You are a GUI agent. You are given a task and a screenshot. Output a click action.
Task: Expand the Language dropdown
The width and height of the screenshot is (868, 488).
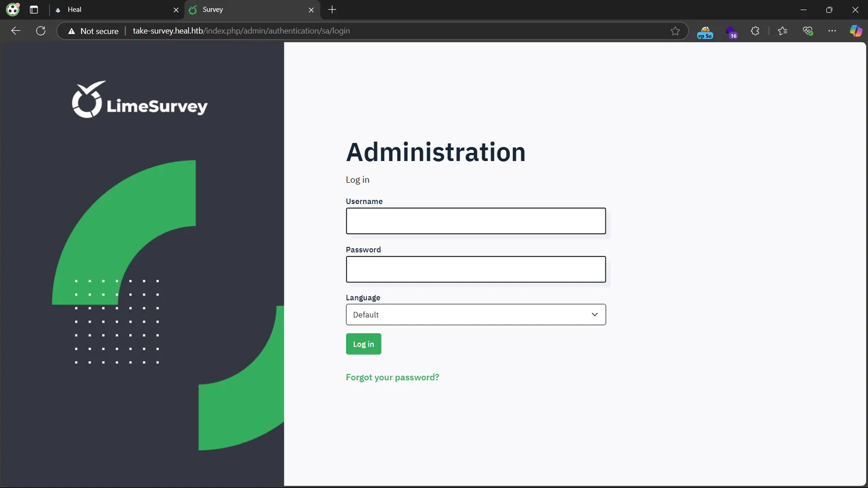point(476,314)
